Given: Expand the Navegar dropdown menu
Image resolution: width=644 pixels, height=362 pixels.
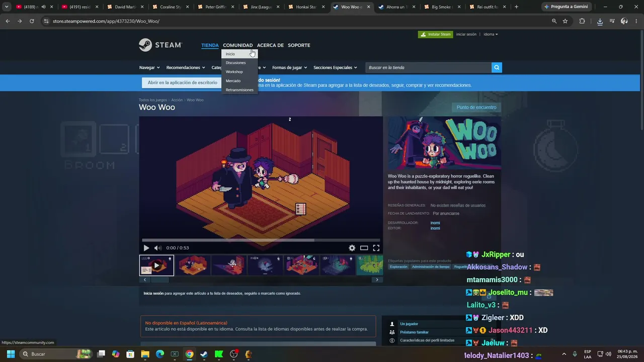Looking at the screenshot, I should coord(149,67).
